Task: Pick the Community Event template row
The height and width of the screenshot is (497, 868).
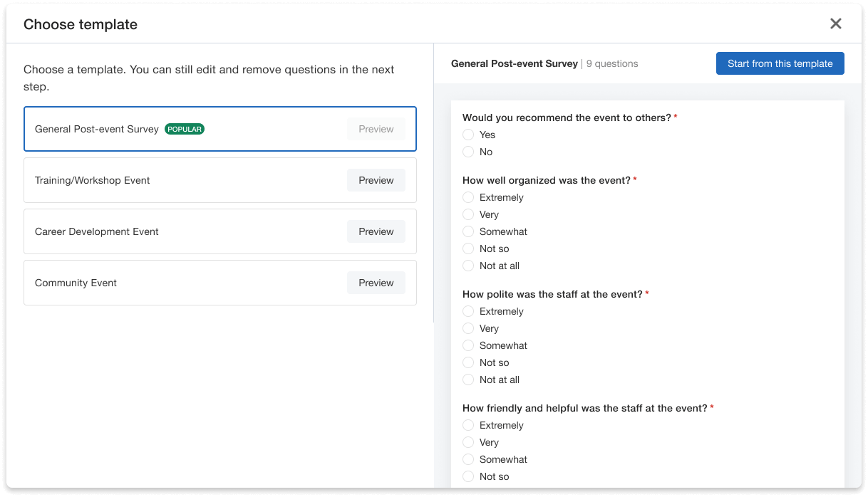Action: click(x=76, y=283)
